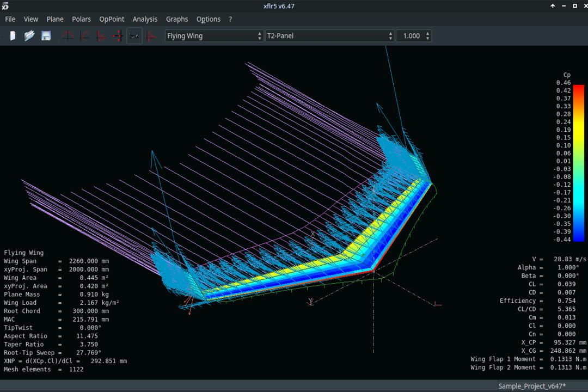
Task: Open the Plane menu
Action: tap(55, 19)
